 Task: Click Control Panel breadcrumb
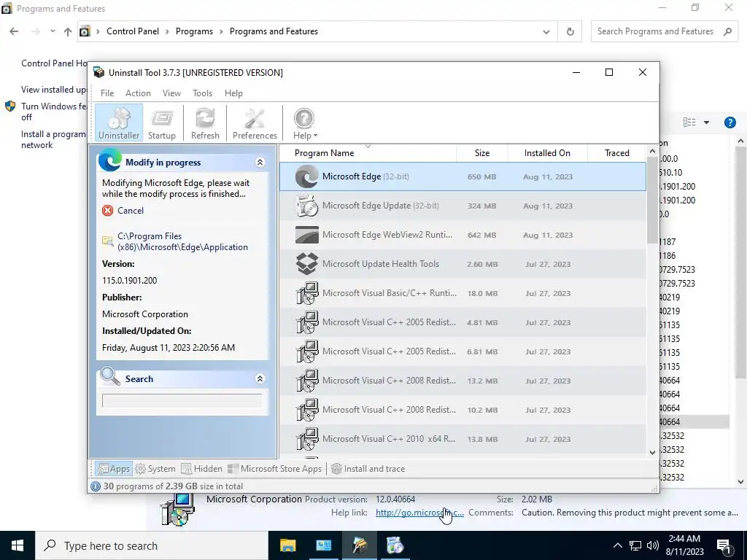click(133, 31)
